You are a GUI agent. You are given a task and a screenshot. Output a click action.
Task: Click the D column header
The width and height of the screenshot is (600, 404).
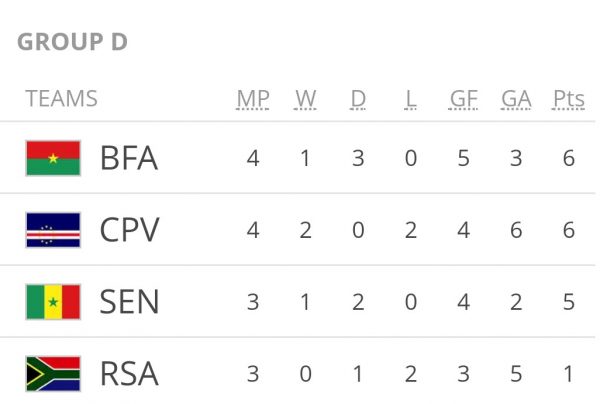point(358,99)
